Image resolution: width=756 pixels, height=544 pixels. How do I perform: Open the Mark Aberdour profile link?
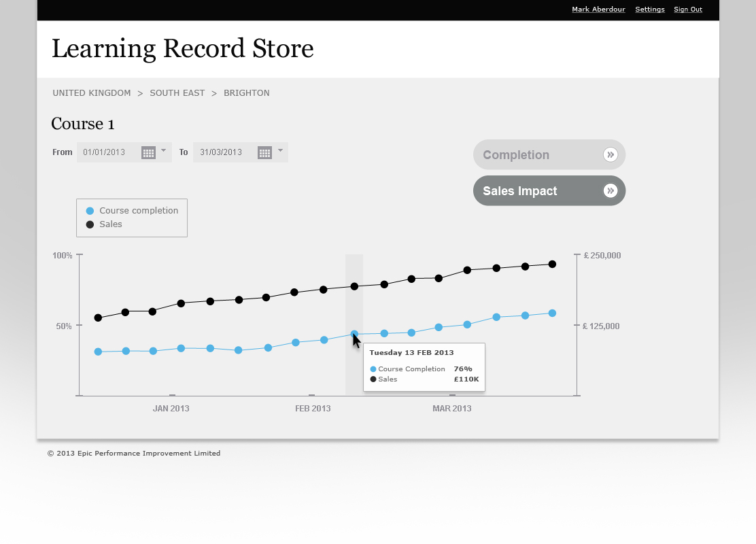point(598,10)
